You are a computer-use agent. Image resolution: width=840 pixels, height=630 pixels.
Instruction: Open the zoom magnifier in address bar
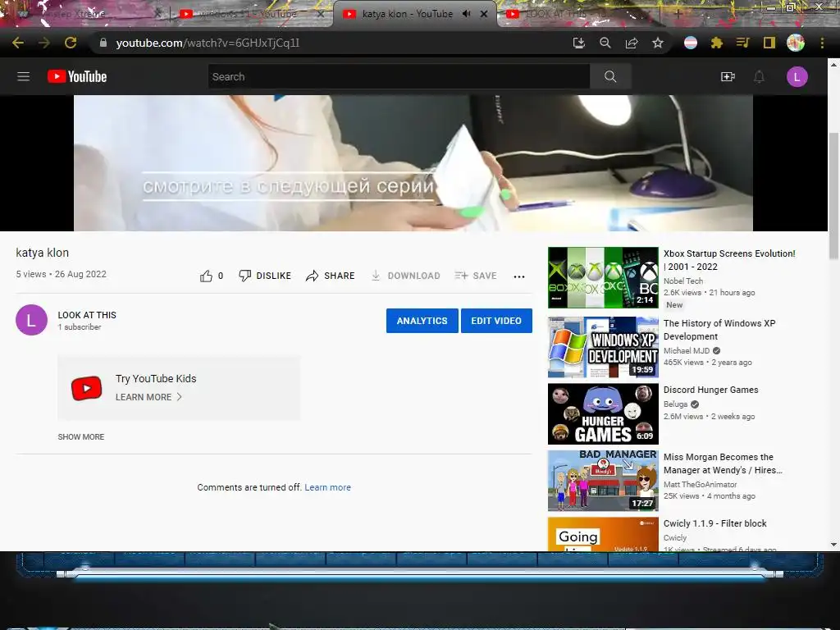click(605, 43)
